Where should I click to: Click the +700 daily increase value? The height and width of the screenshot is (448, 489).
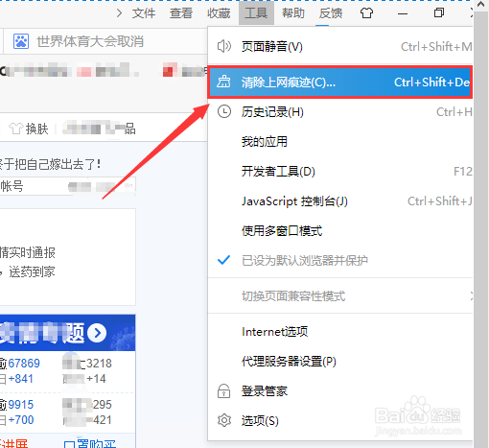(21, 420)
